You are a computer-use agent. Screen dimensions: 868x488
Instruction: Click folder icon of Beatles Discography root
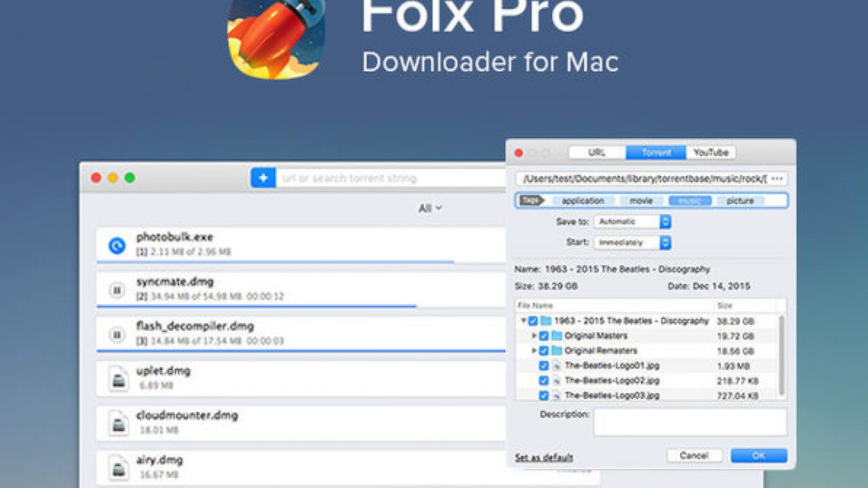tap(546, 321)
